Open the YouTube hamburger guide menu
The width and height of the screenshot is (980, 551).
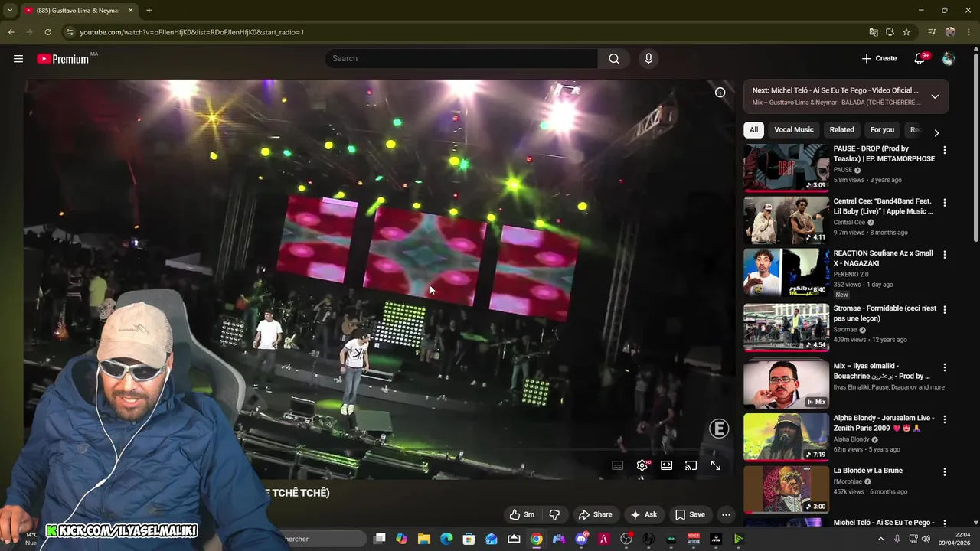[18, 59]
